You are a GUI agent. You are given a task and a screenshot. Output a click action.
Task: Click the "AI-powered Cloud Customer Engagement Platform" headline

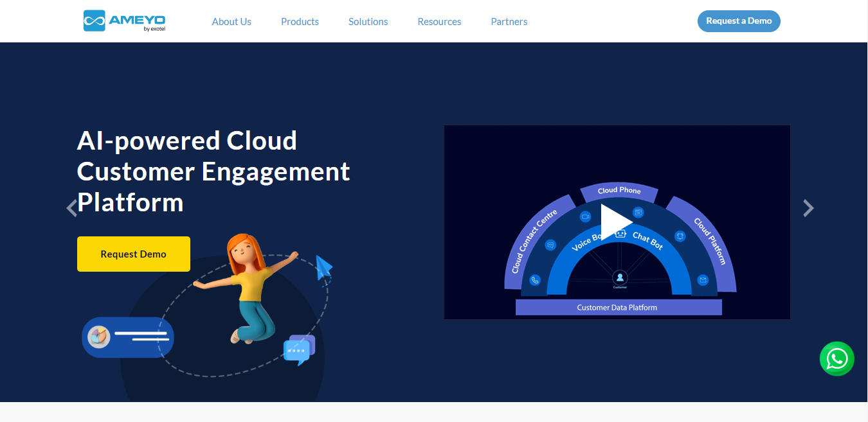(213, 171)
